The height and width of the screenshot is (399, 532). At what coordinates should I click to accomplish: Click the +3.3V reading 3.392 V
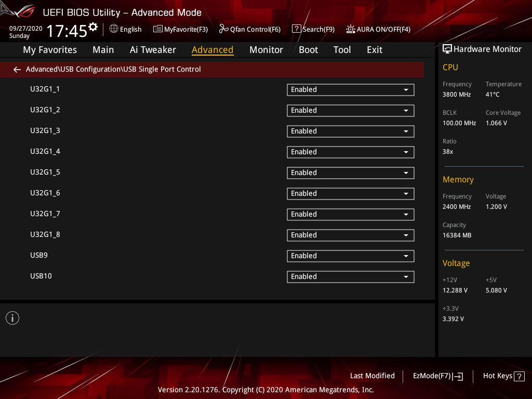pyautogui.click(x=453, y=319)
